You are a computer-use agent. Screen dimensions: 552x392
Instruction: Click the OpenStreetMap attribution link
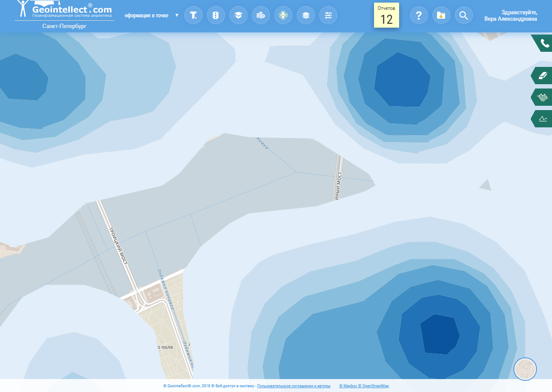pyautogui.click(x=375, y=386)
